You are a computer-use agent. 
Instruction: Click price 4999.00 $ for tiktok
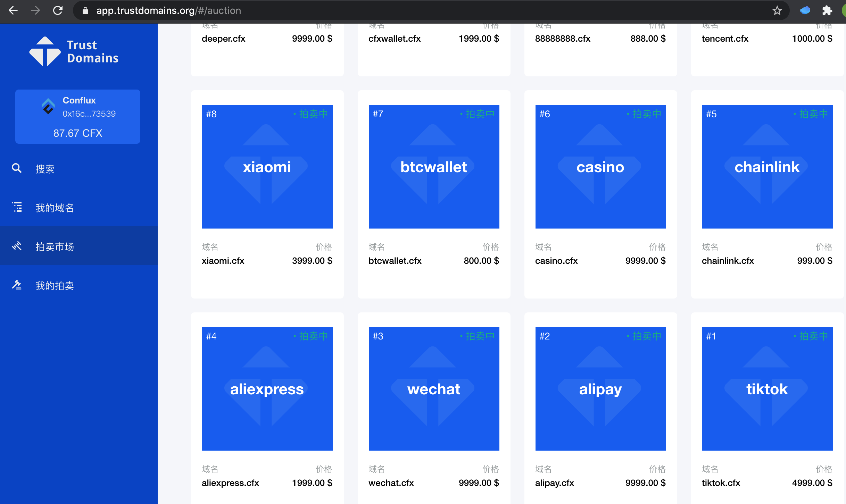tap(812, 483)
